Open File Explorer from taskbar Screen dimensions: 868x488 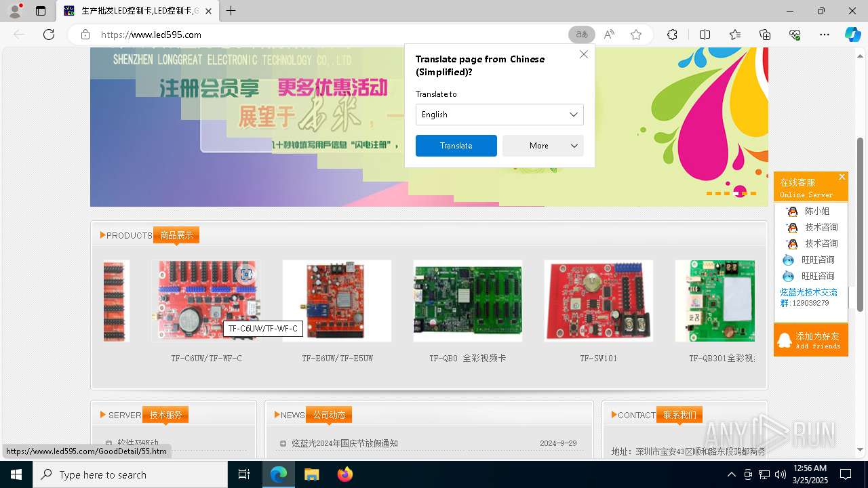[x=311, y=474]
